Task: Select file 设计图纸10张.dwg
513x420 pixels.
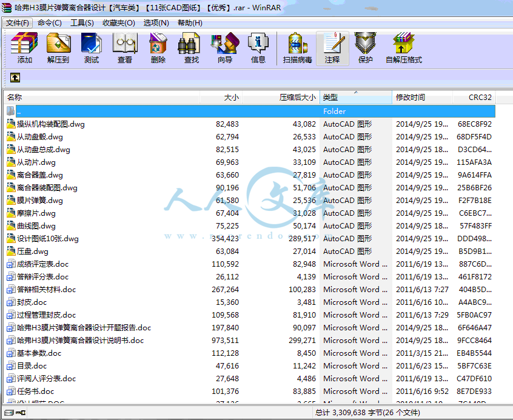Action: point(250,239)
